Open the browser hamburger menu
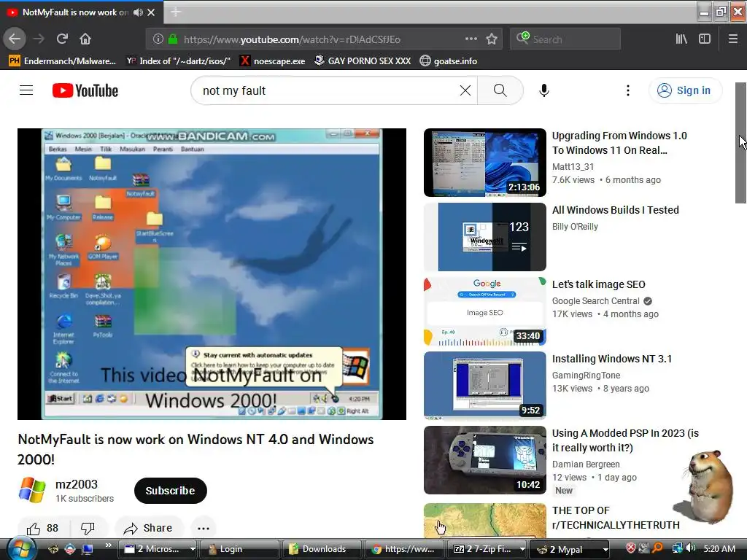This screenshot has width=747, height=560. coord(733,39)
